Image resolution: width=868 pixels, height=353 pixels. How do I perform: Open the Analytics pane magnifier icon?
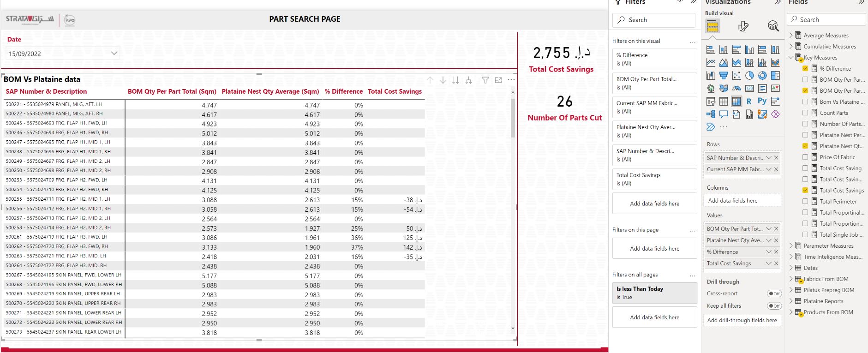click(x=773, y=26)
